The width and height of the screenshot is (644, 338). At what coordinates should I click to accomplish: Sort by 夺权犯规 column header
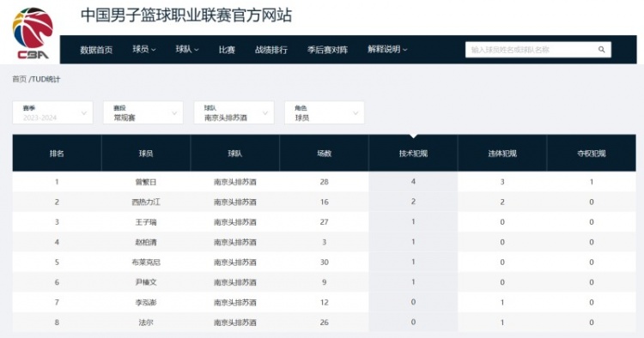[592, 154]
